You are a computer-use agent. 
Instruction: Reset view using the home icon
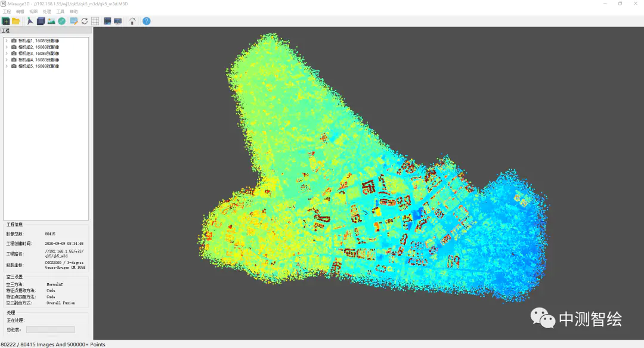tap(132, 21)
